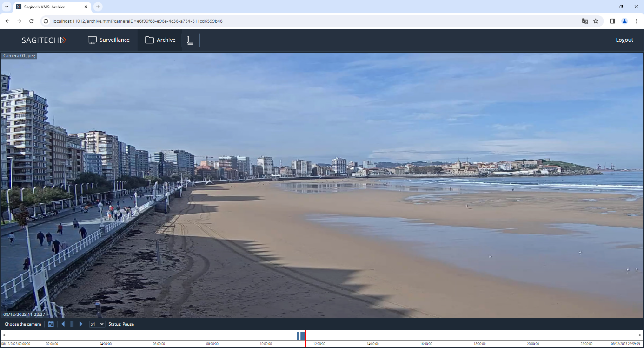
Task: Open the book manual icon
Action: (x=190, y=40)
